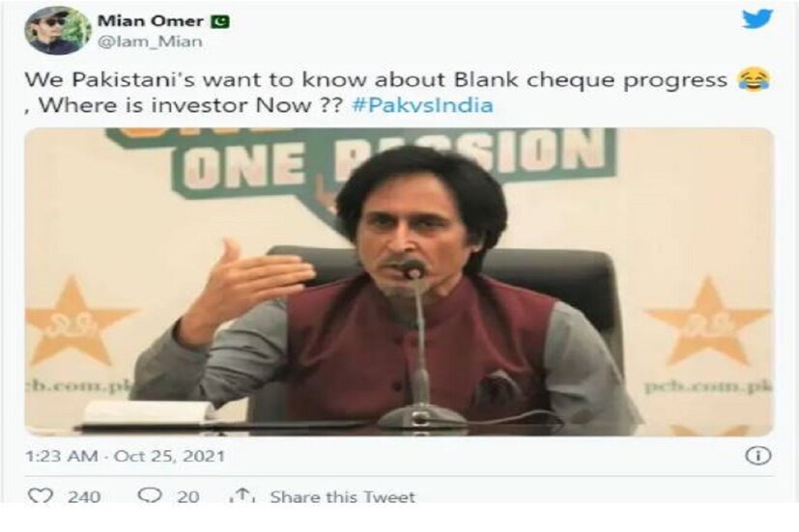The width and height of the screenshot is (799, 532).
Task: Click the laughing tears emoji in tweet
Action: [x=755, y=80]
